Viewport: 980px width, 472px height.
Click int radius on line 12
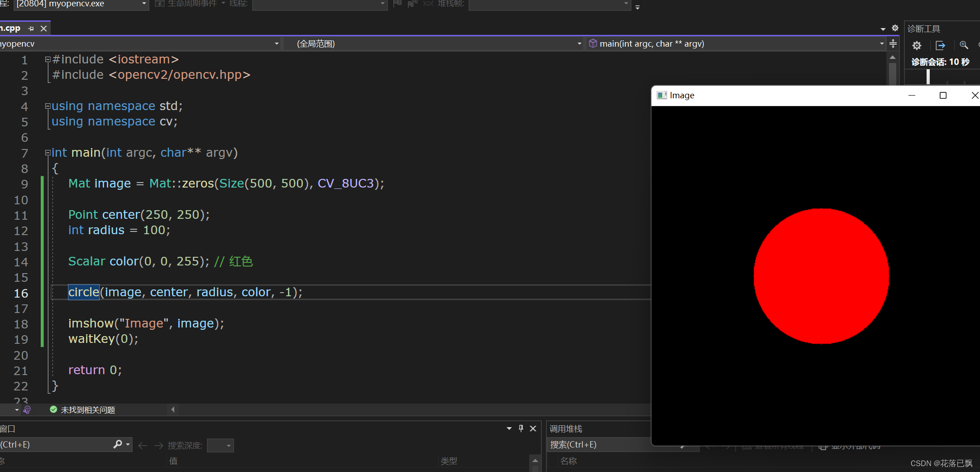click(119, 230)
